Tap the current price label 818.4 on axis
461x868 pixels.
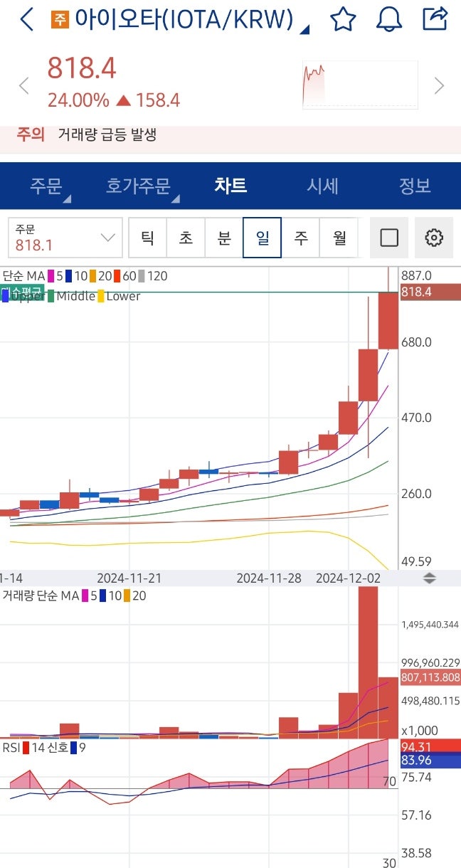tap(430, 292)
